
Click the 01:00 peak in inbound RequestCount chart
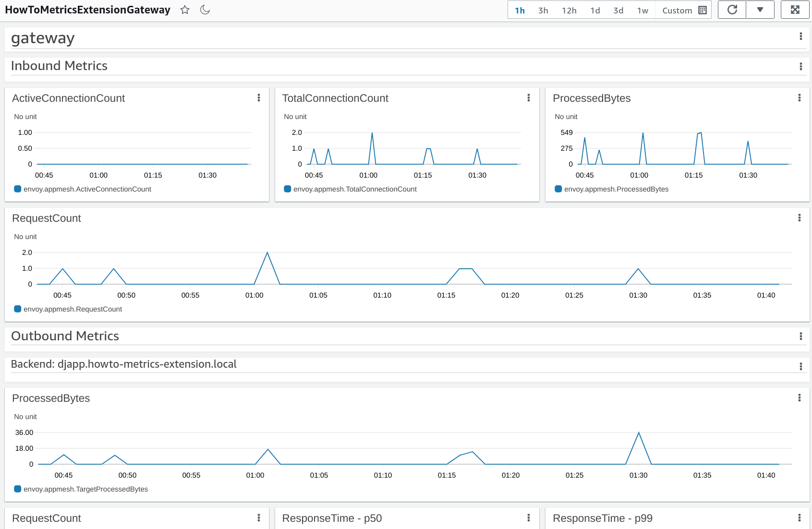[x=267, y=253]
